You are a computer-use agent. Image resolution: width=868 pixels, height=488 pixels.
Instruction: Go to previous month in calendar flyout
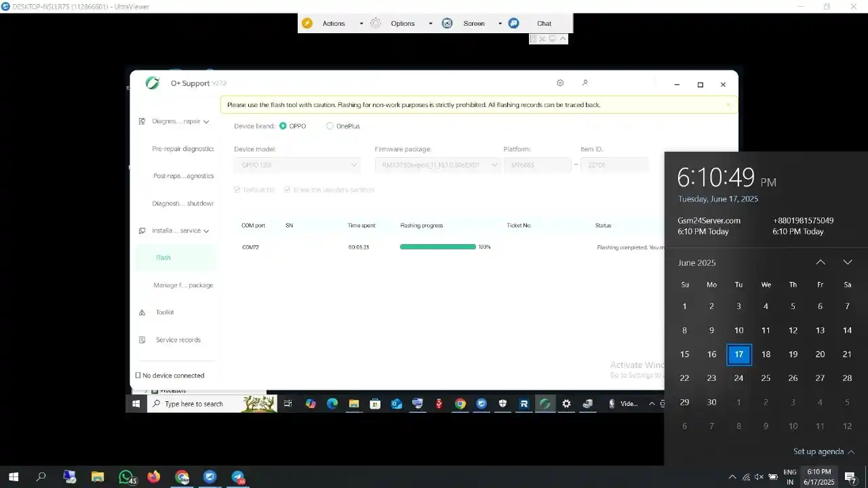pyautogui.click(x=821, y=262)
